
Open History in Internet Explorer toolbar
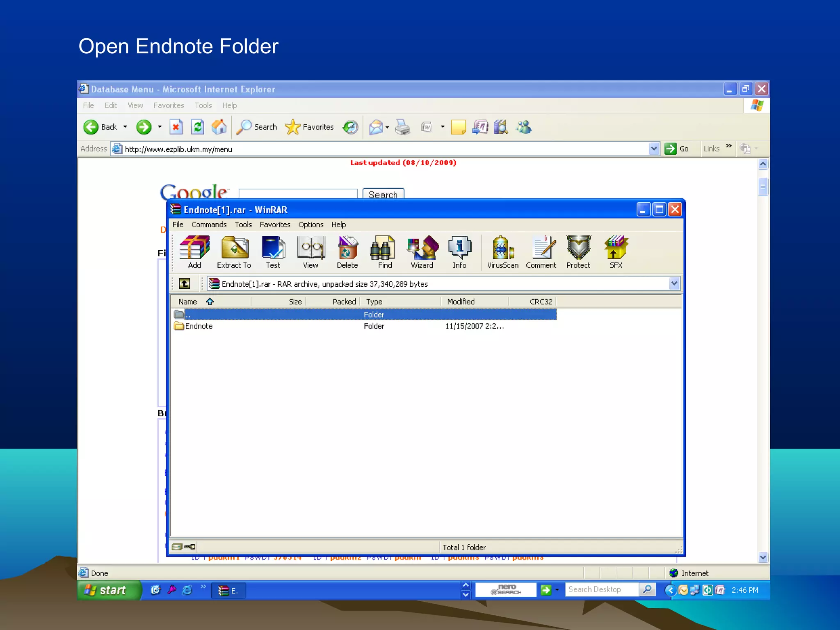[350, 127]
